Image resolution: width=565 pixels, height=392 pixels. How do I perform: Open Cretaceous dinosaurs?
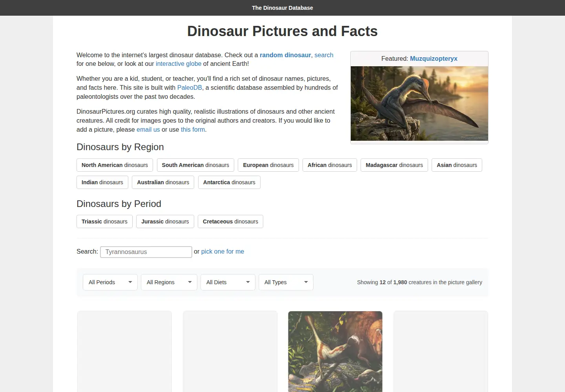point(230,221)
